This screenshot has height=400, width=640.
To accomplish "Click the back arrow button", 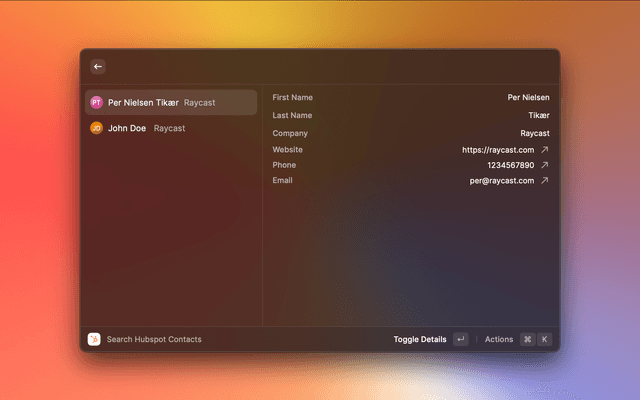I will (98, 67).
